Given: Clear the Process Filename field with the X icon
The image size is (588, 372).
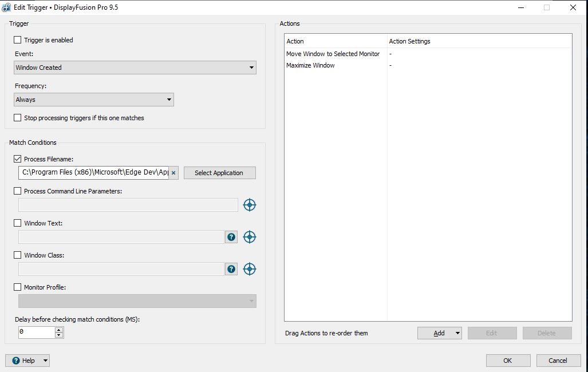Looking at the screenshot, I should click(173, 173).
